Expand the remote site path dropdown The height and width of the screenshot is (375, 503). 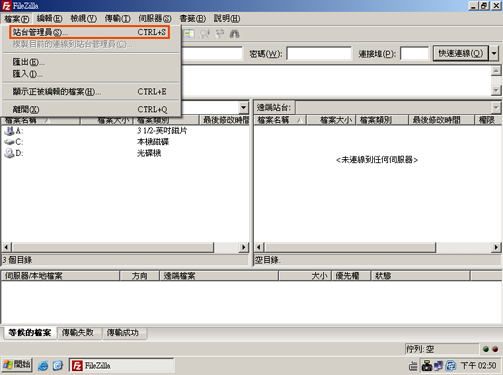pos(496,108)
